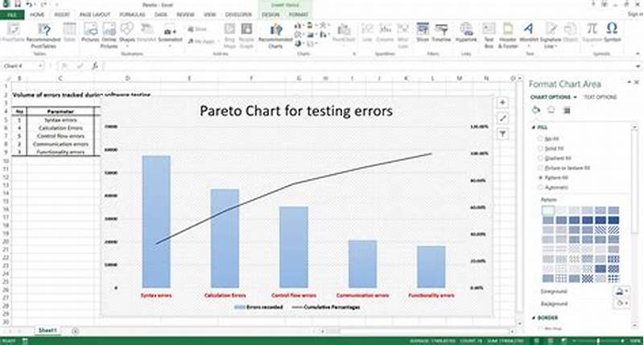The width and height of the screenshot is (644, 345).
Task: Click the Online Pictures icon
Action: coord(109,30)
